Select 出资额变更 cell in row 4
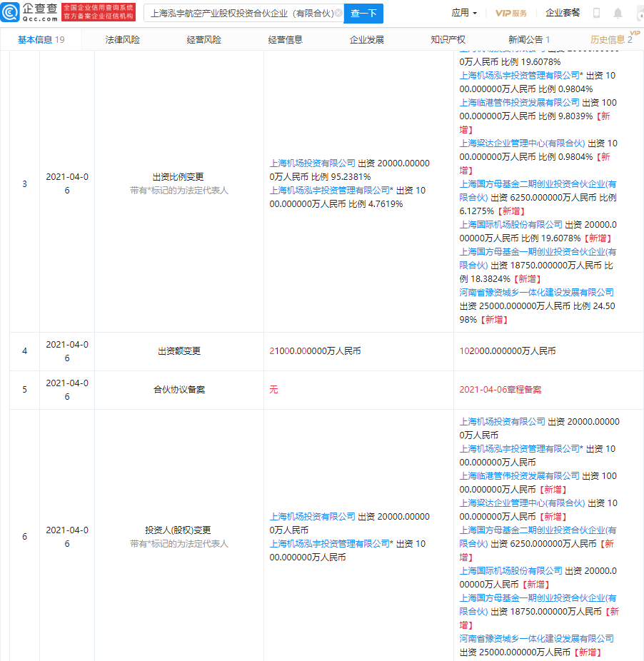 179,350
